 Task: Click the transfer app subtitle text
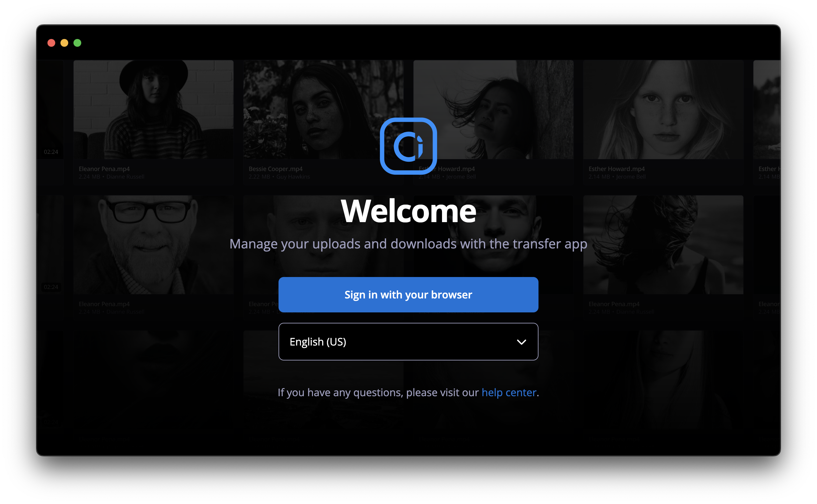coord(408,244)
